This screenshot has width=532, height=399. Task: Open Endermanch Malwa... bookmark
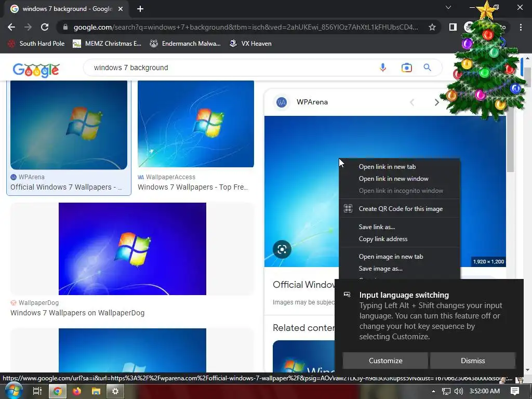point(185,44)
